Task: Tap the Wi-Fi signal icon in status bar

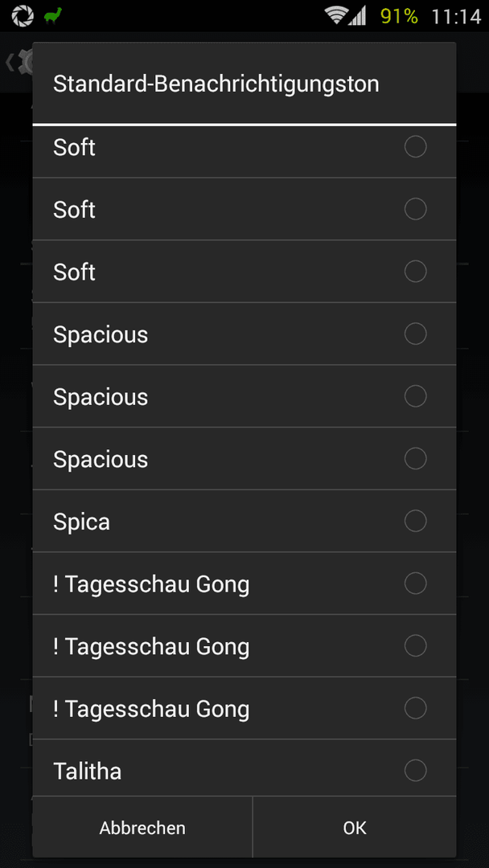Action: (x=336, y=15)
